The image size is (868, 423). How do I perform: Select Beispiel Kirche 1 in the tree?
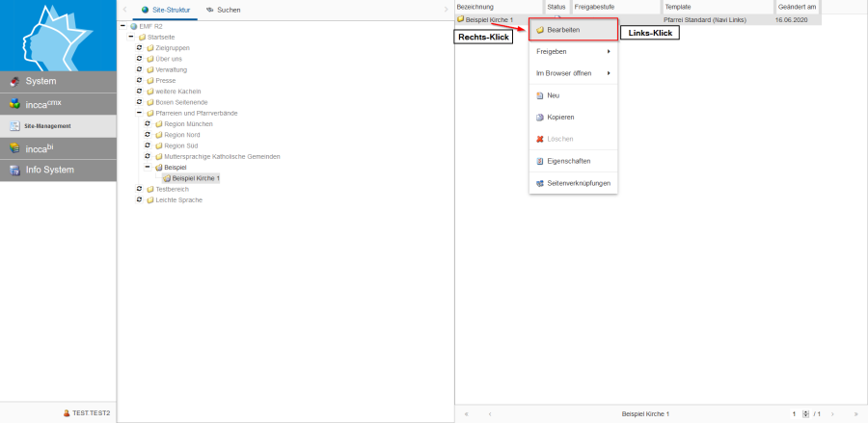[196, 177]
